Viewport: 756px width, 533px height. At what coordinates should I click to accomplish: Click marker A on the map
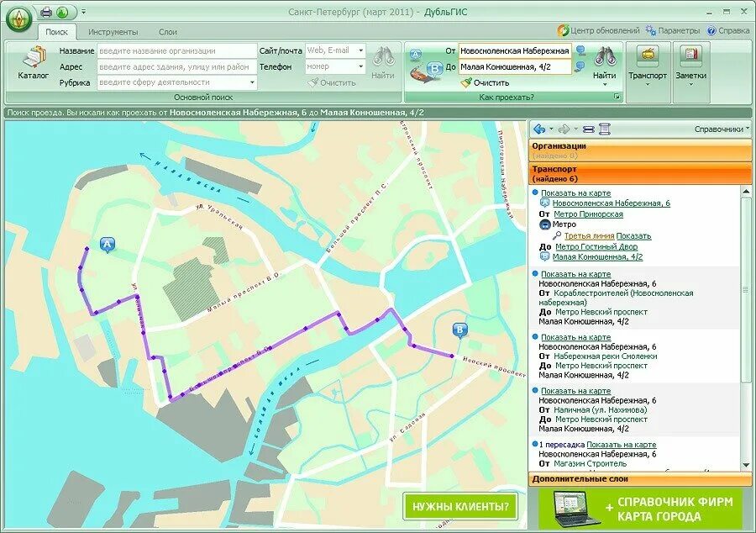[107, 245]
